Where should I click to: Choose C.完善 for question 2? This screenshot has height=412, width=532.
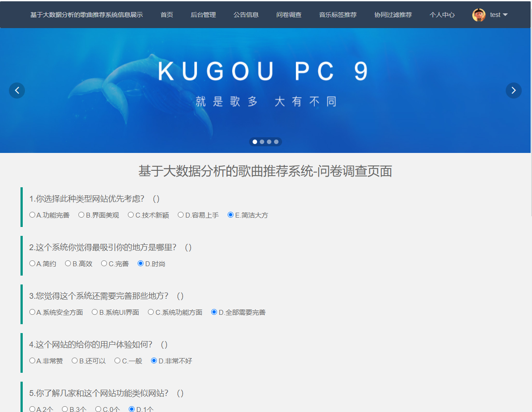pyautogui.click(x=104, y=263)
